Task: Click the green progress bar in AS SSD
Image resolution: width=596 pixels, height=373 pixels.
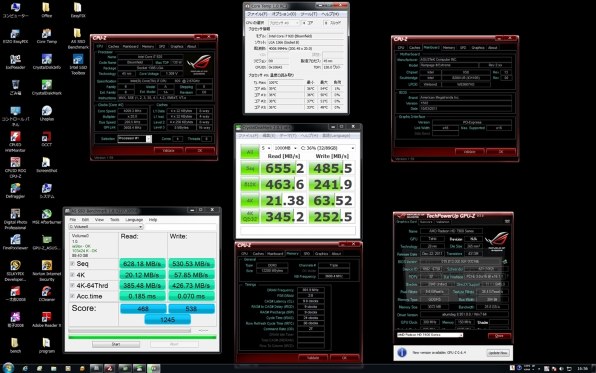Action: (142, 337)
